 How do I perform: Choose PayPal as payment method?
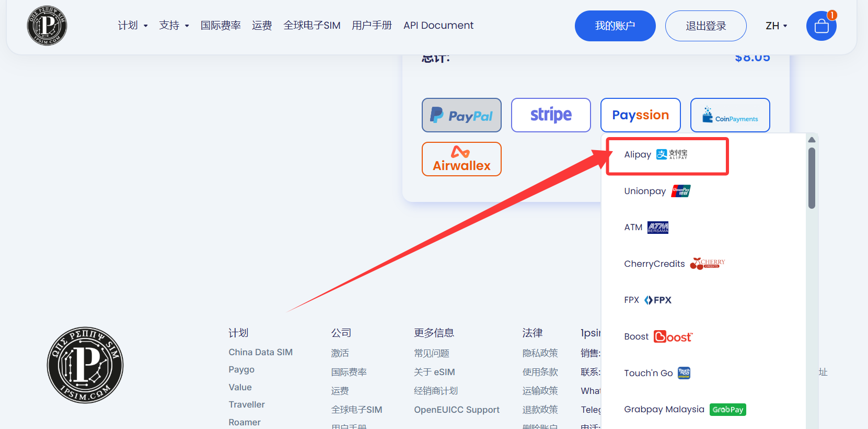pyautogui.click(x=461, y=115)
